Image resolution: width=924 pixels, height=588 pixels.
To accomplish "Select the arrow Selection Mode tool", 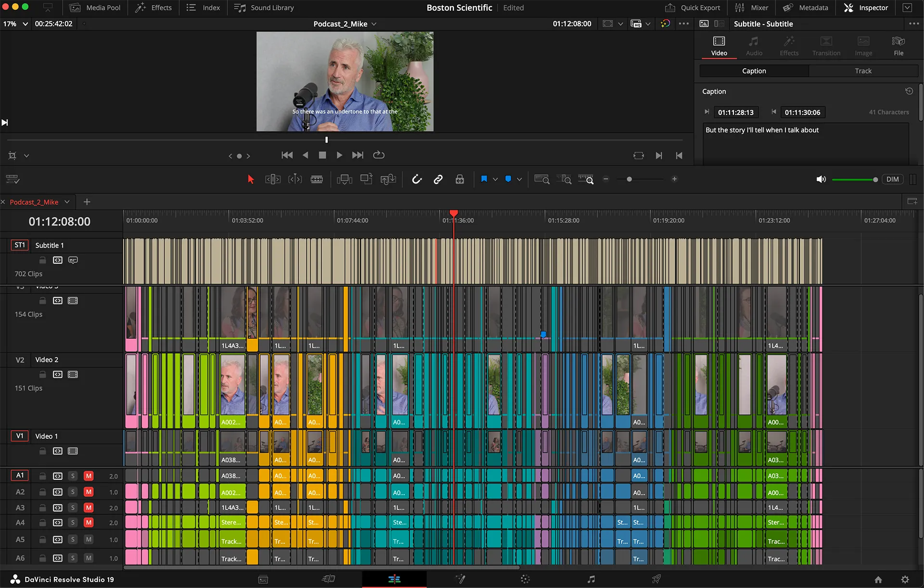I will tap(250, 179).
